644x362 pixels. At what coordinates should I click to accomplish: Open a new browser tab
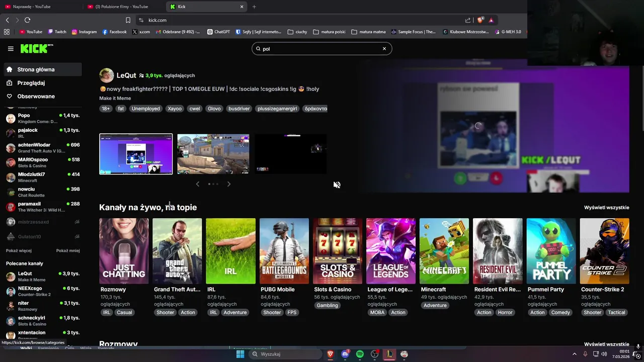pos(254,7)
